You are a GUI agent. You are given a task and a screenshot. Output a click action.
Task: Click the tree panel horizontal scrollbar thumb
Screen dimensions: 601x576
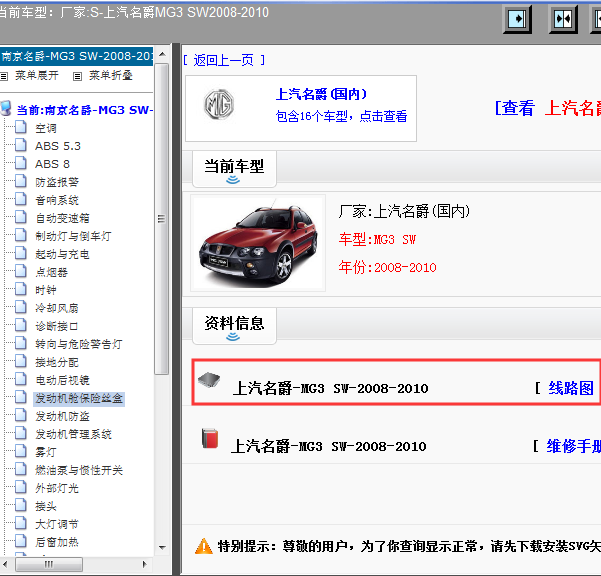(x=49, y=564)
